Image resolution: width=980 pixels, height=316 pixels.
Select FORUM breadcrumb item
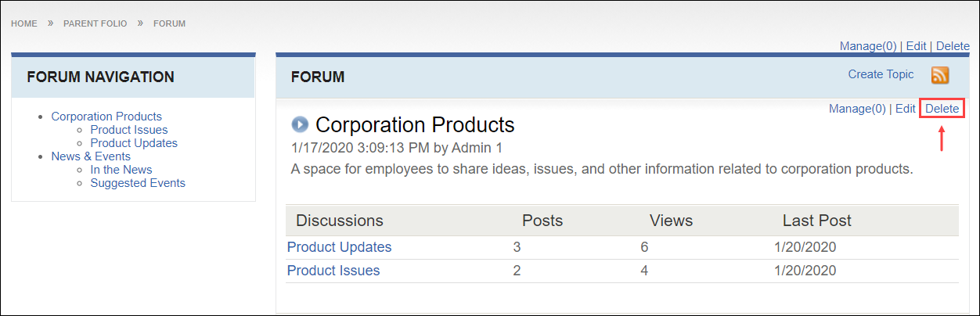169,23
